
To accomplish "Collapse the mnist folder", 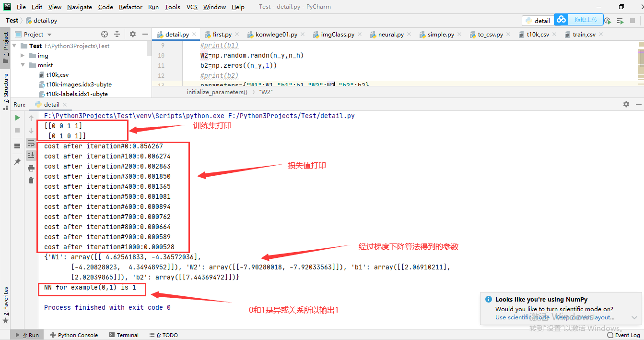I will pyautogui.click(x=23, y=65).
